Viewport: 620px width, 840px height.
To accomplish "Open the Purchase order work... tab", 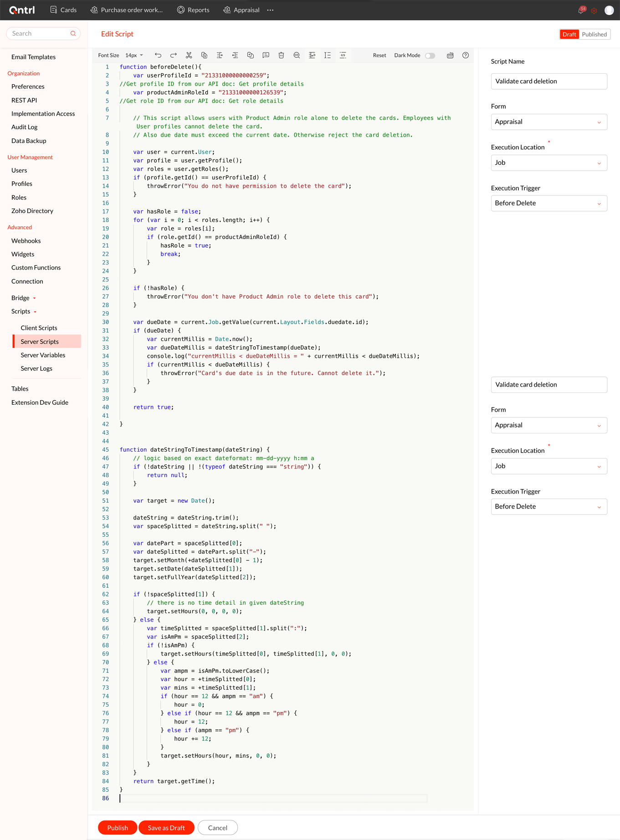I will 127,10.
